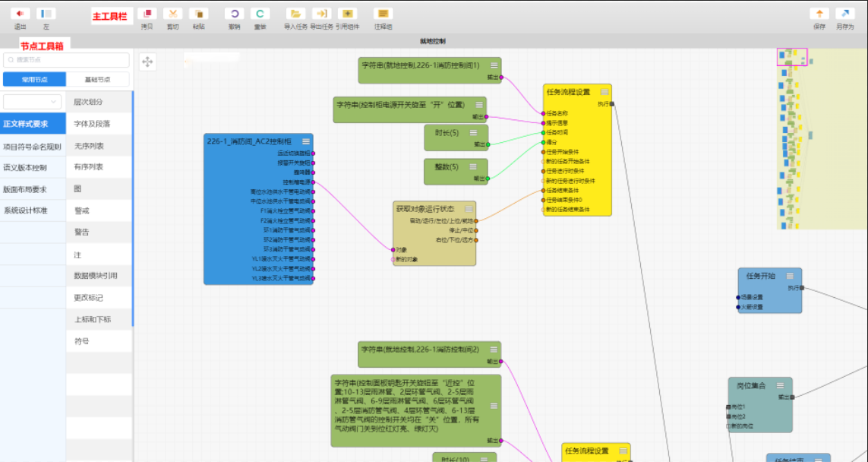Switch to 基础节点 tab

97,79
